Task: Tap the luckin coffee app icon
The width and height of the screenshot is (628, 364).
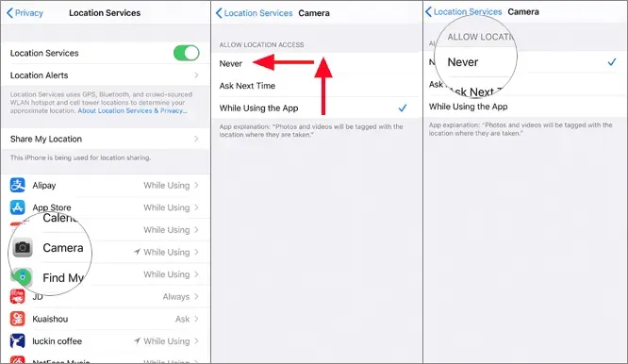Action: click(x=18, y=340)
